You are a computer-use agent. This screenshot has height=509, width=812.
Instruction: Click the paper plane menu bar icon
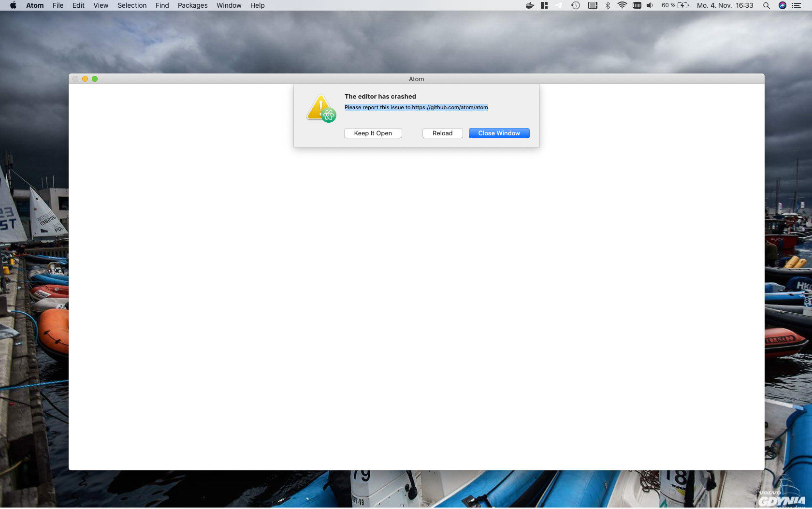coord(559,5)
